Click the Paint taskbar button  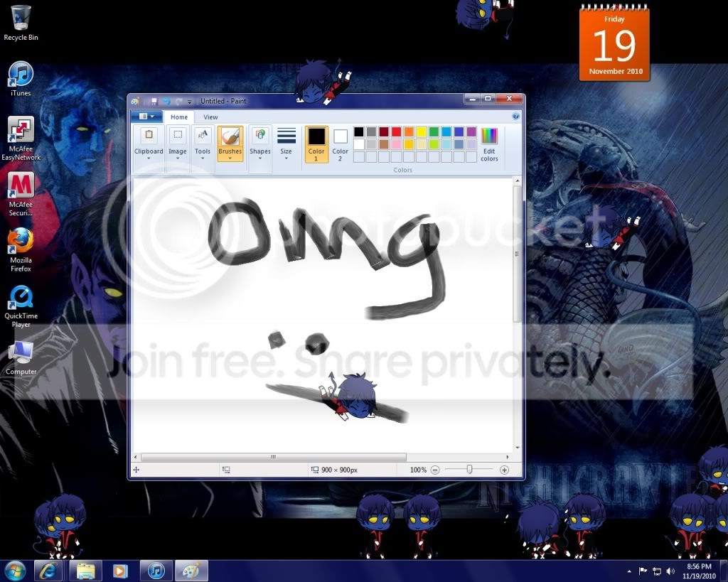(x=191, y=571)
